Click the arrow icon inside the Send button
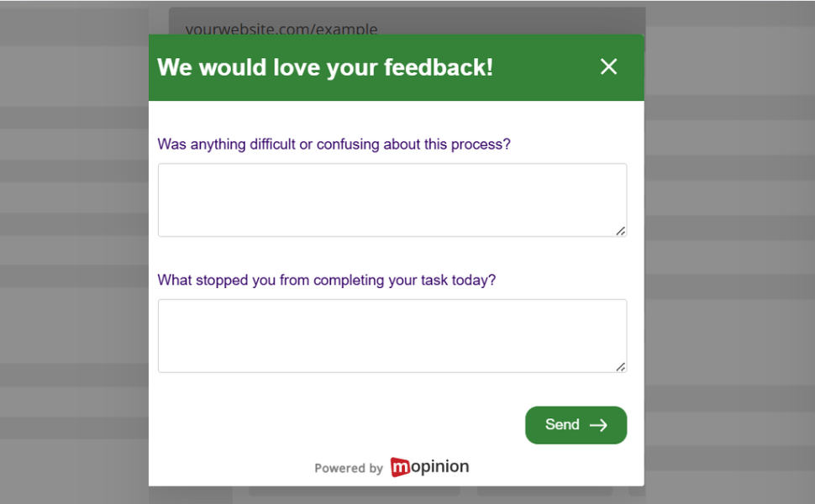 click(598, 425)
